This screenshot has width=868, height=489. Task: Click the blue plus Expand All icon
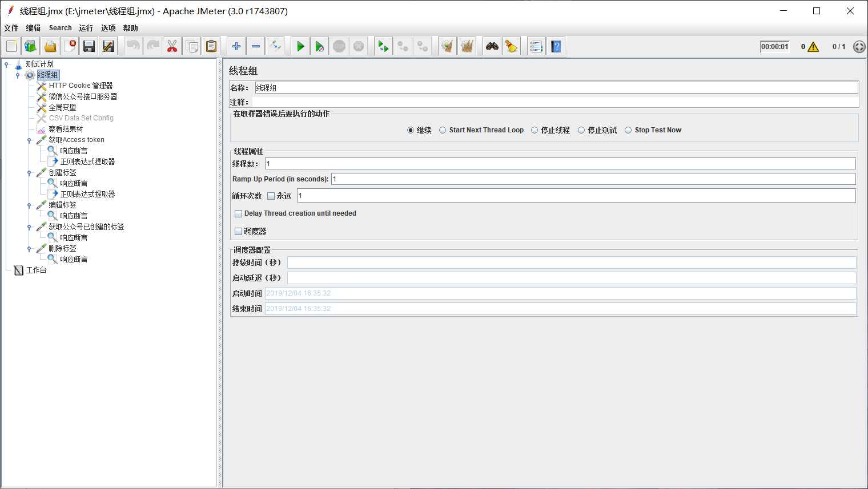236,46
